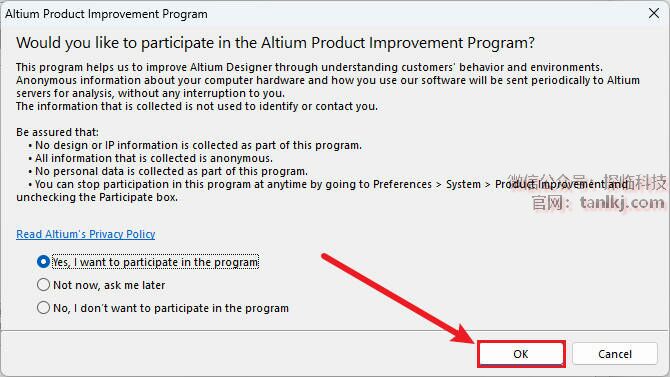Click the 'No design or IP information' bullet
This screenshot has height=377, width=670.
click(195, 145)
